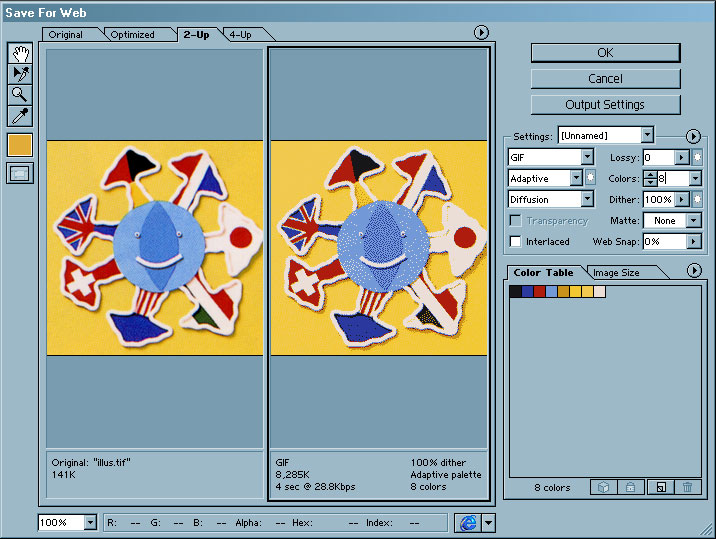Enable the Interlaced checkbox
The image size is (716, 539).
(x=516, y=242)
